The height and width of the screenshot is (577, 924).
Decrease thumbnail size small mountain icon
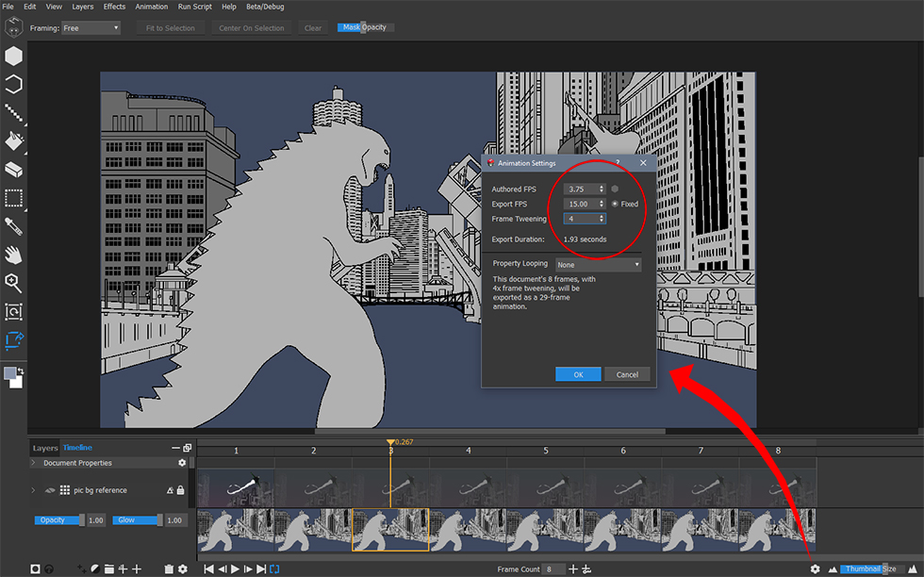(x=833, y=569)
